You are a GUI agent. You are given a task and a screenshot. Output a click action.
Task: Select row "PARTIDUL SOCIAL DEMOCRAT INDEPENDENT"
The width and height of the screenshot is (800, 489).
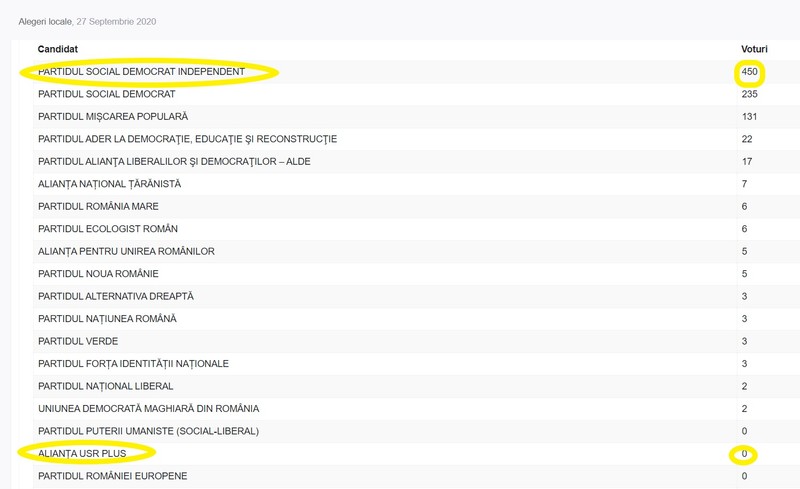416,71
